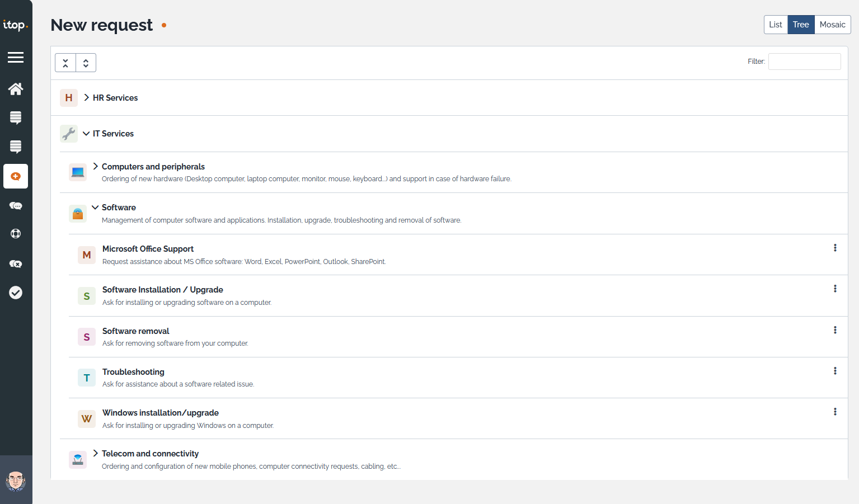Click the expand all tree button
The width and height of the screenshot is (859, 504).
click(86, 63)
